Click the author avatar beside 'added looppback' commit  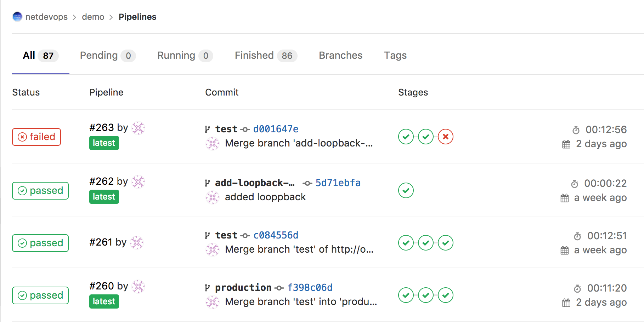pyautogui.click(x=213, y=197)
